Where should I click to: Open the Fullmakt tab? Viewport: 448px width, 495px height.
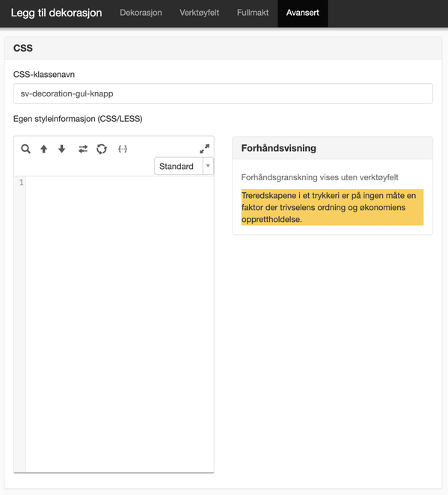tap(253, 13)
